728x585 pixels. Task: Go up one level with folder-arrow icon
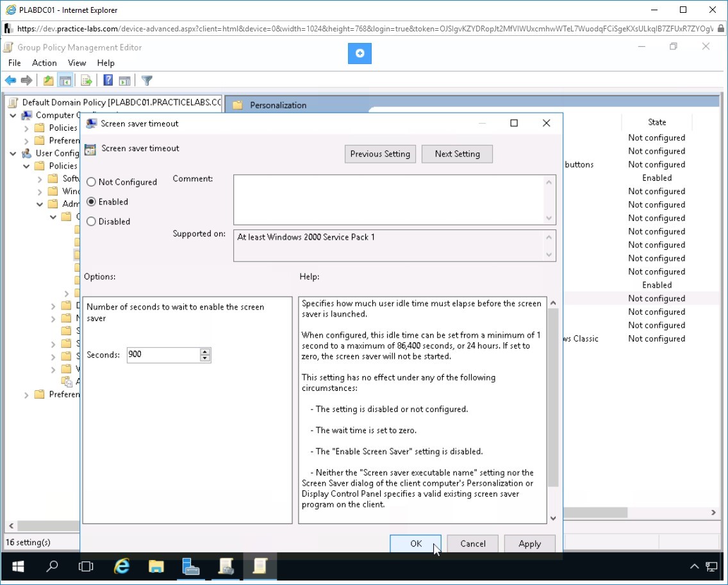click(48, 80)
